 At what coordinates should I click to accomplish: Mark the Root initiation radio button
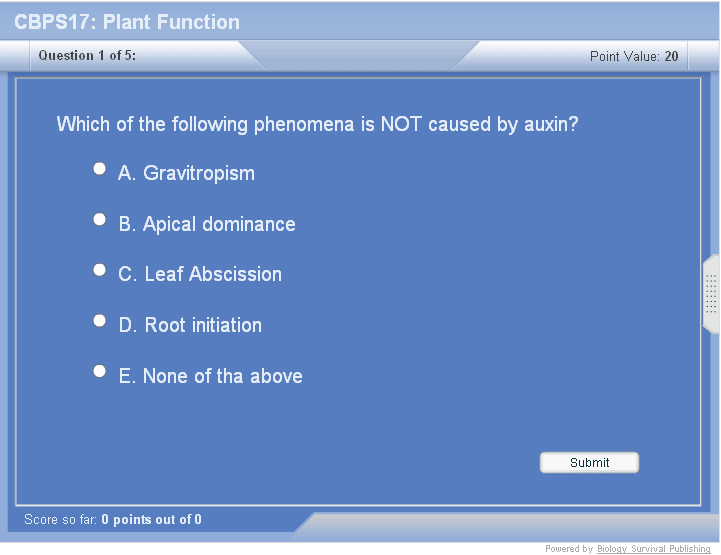tap(100, 321)
